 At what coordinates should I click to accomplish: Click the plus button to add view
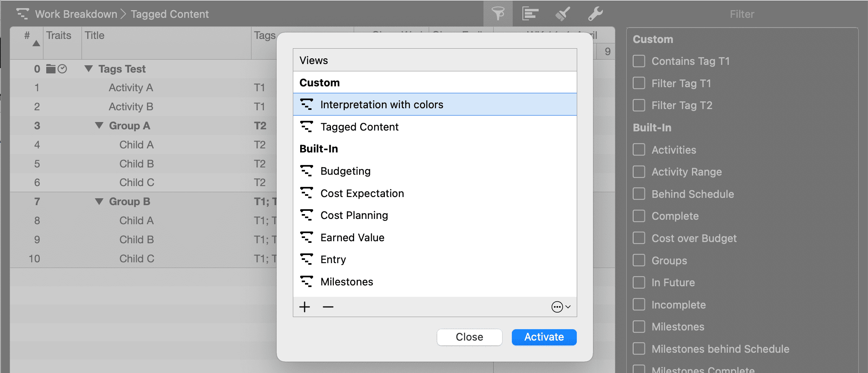click(x=305, y=307)
